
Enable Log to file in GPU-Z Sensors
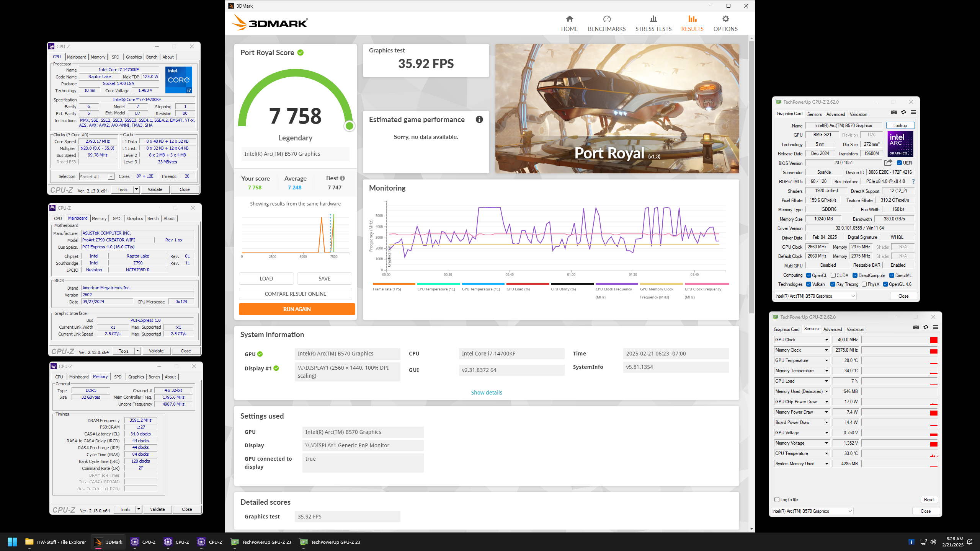[x=777, y=499]
